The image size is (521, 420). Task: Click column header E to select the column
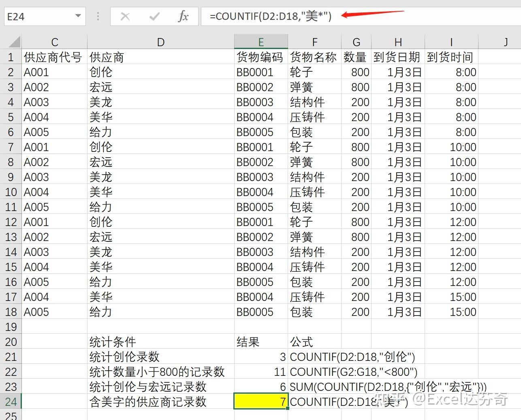coord(260,41)
